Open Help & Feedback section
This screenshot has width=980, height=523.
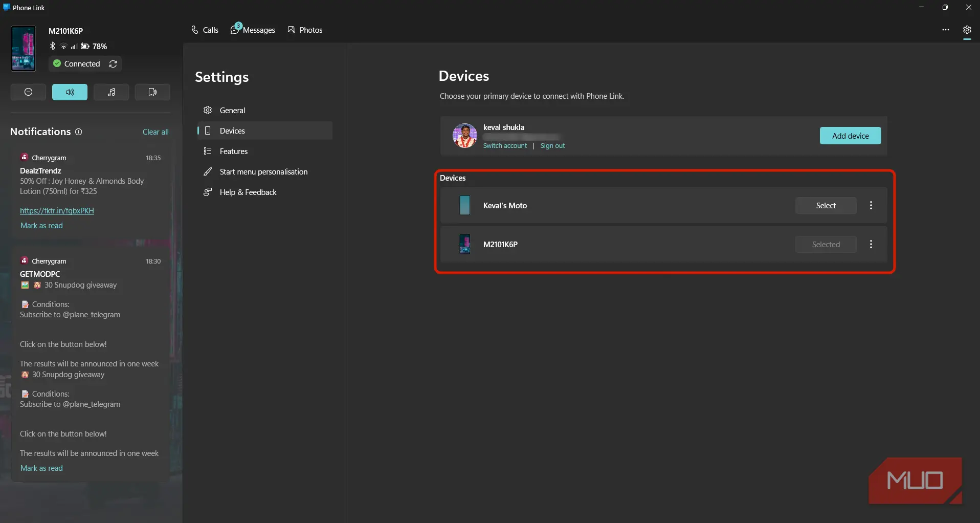point(264,192)
